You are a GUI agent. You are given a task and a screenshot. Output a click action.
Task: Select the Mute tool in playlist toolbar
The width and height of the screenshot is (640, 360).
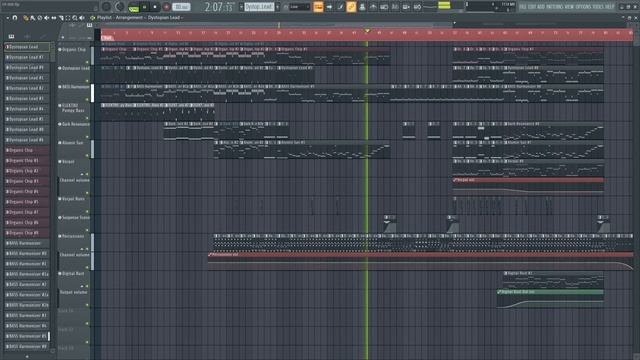point(47,18)
